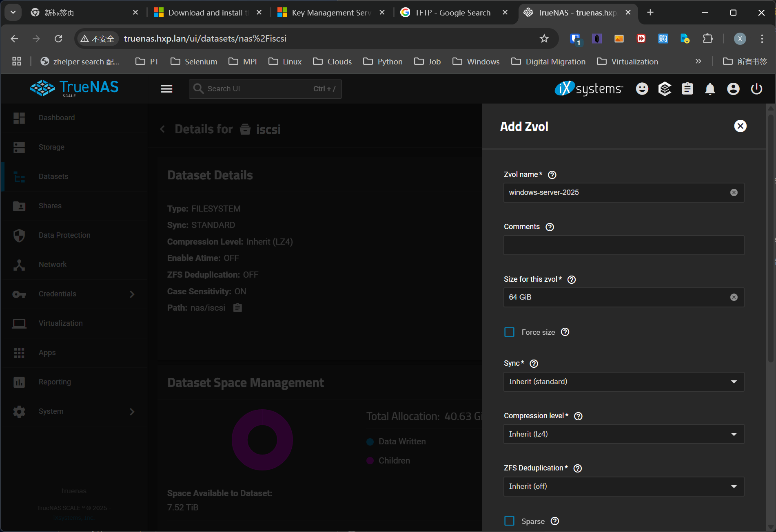Click help icon next to Zvol name
The height and width of the screenshot is (532, 776).
coord(552,175)
